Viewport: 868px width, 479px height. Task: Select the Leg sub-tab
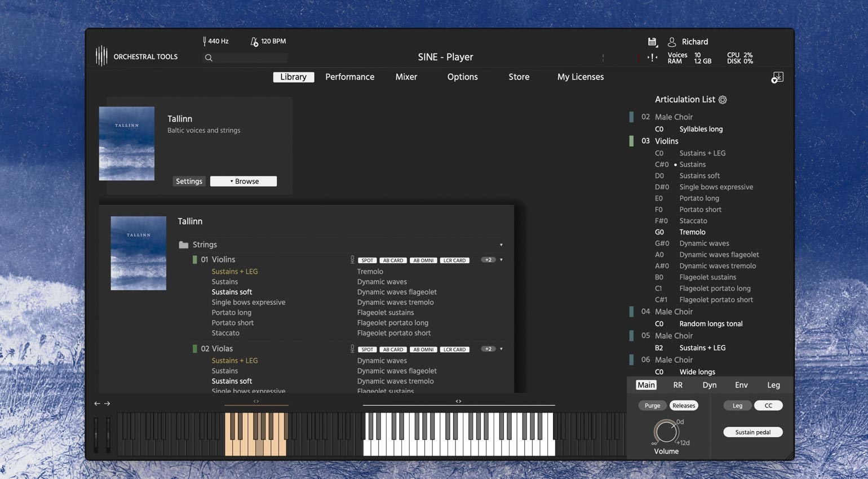point(773,385)
